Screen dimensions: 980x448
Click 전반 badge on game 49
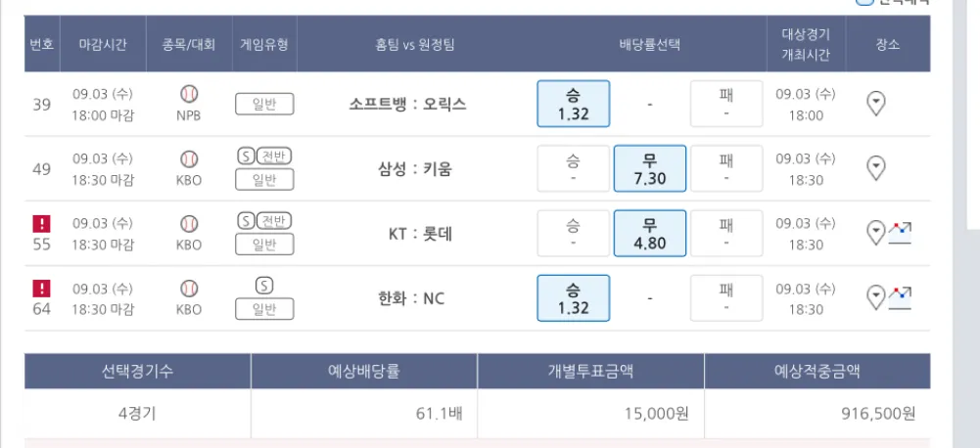[x=273, y=157]
